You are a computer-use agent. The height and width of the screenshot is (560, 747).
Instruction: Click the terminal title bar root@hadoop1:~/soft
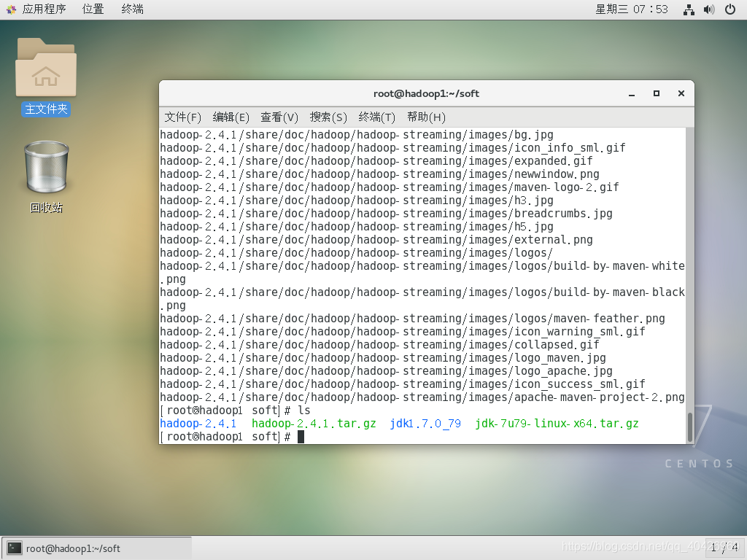click(426, 94)
